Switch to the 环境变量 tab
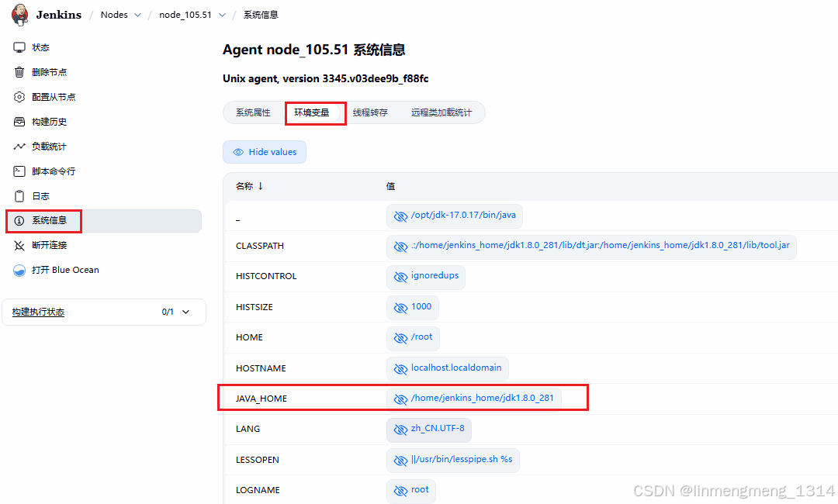The image size is (838, 504). point(312,112)
